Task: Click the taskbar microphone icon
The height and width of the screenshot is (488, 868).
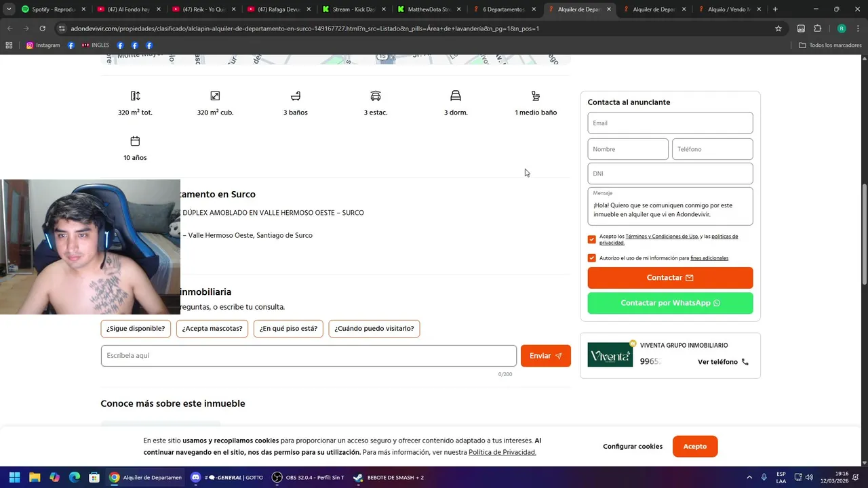Action: [x=764, y=477]
